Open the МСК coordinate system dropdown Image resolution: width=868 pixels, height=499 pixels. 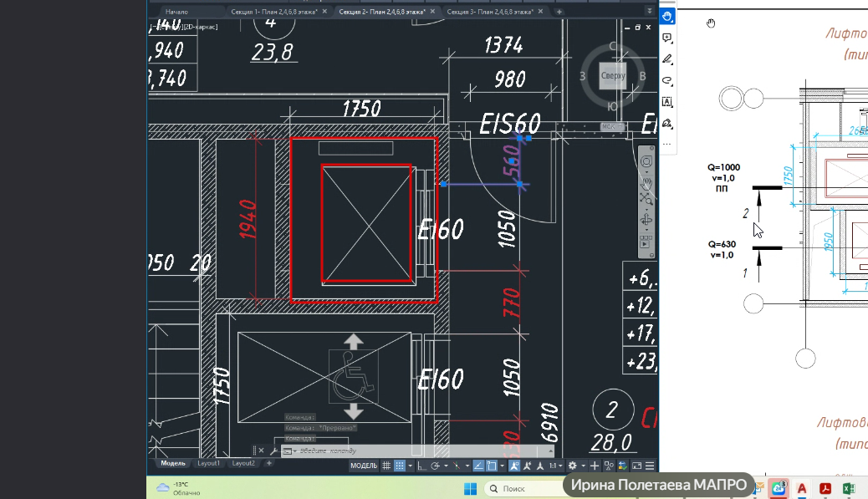pyautogui.click(x=612, y=127)
